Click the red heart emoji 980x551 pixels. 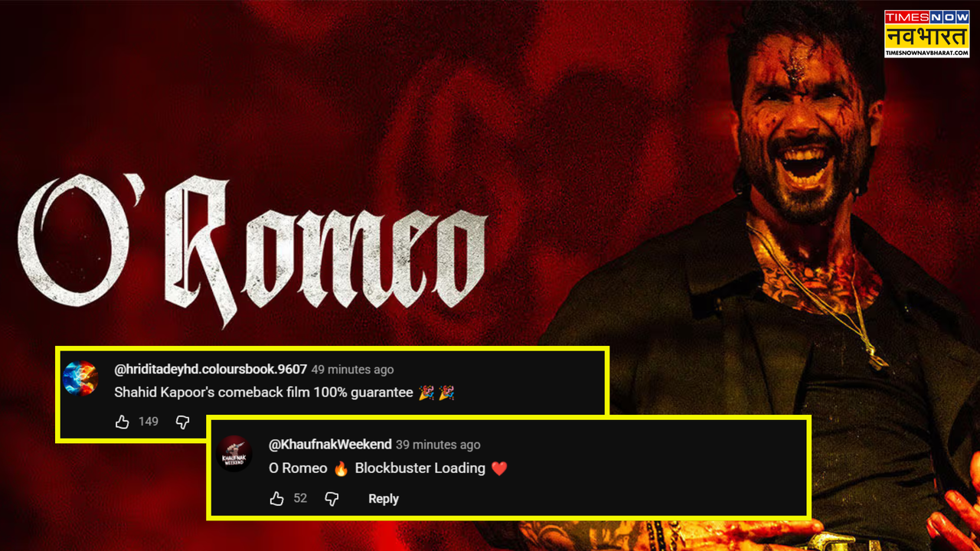(499, 468)
